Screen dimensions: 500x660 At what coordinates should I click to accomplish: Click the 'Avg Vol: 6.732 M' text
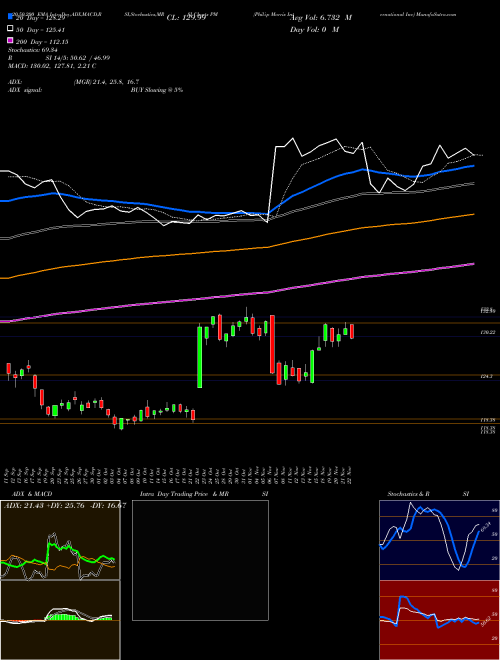[x=321, y=18]
